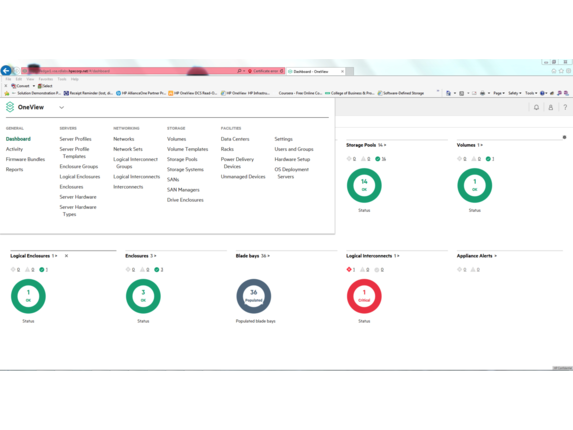The width and height of the screenshot is (573, 430).
Task: Open Volume Templates page
Action: 187,149
